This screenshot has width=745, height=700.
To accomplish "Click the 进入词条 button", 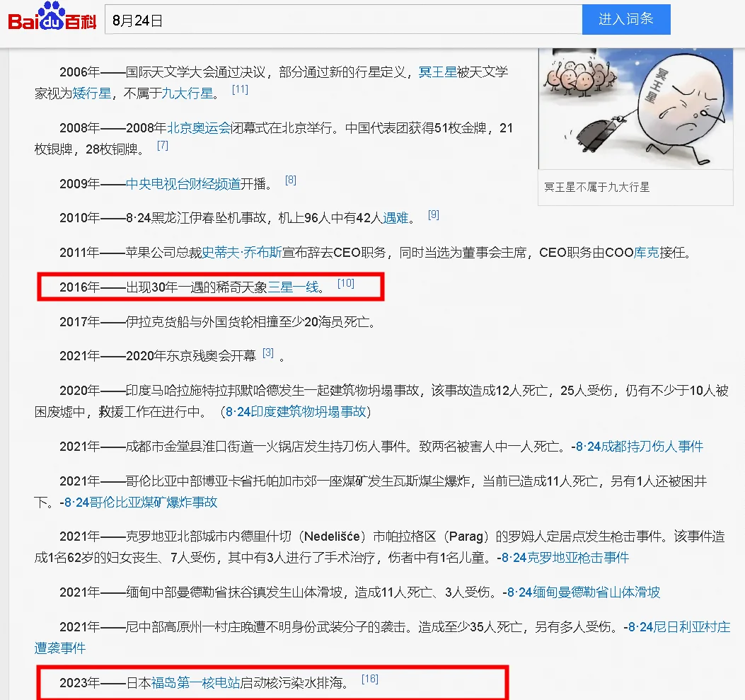I will 626,20.
